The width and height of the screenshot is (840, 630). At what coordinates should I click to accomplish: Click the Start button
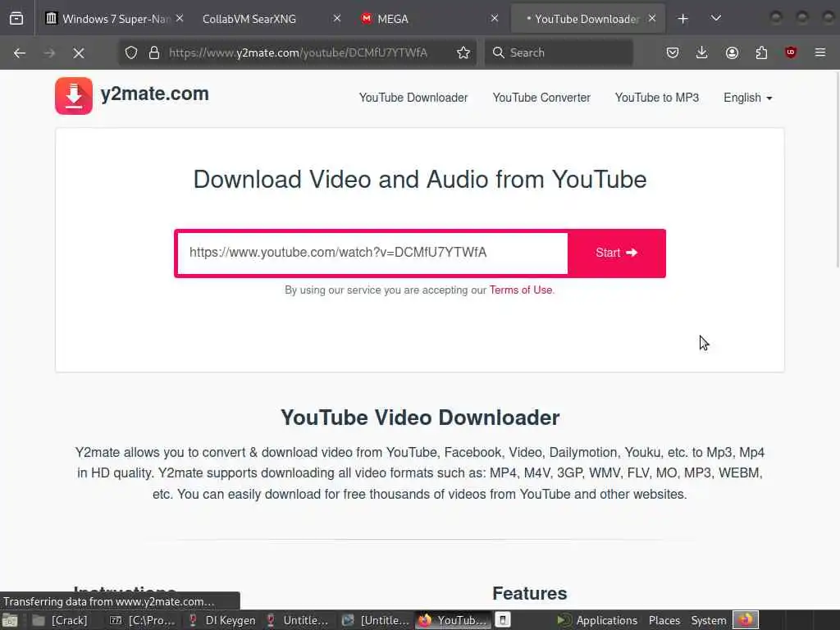coord(617,253)
